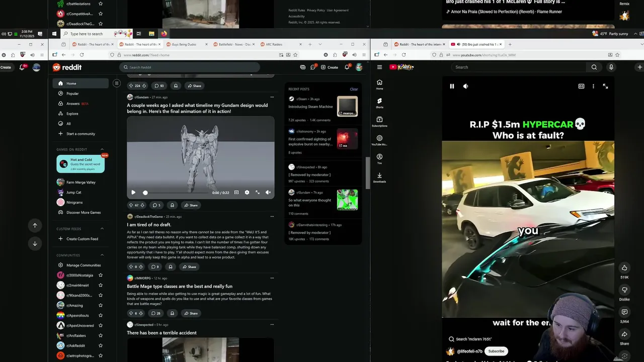
Task: Dislike the YouTube Short
Action: click(x=624, y=290)
